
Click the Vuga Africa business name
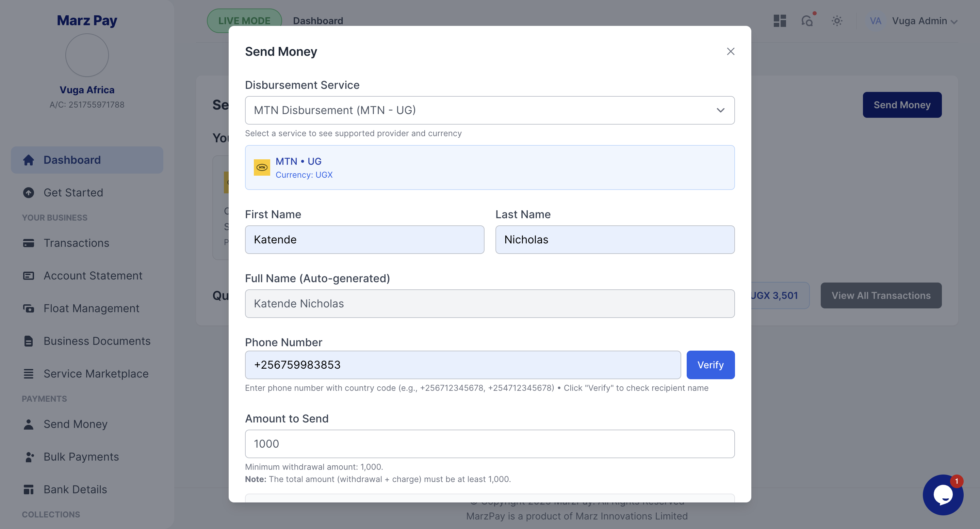87,90
